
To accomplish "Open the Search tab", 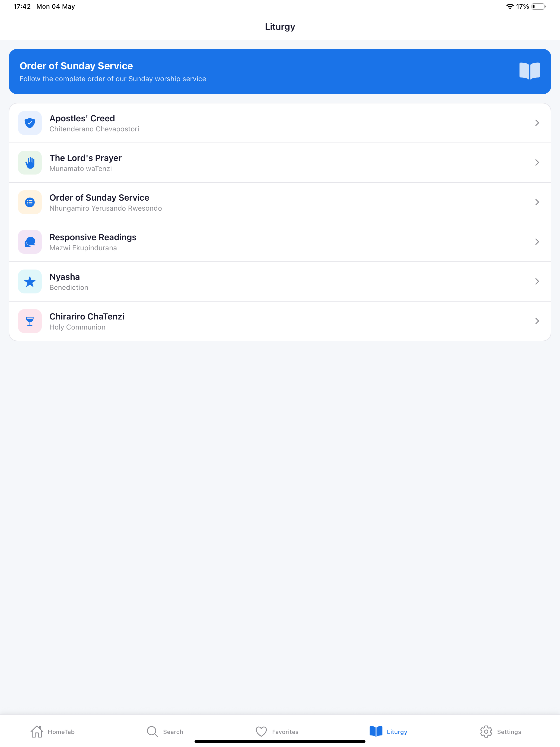I will (x=165, y=732).
